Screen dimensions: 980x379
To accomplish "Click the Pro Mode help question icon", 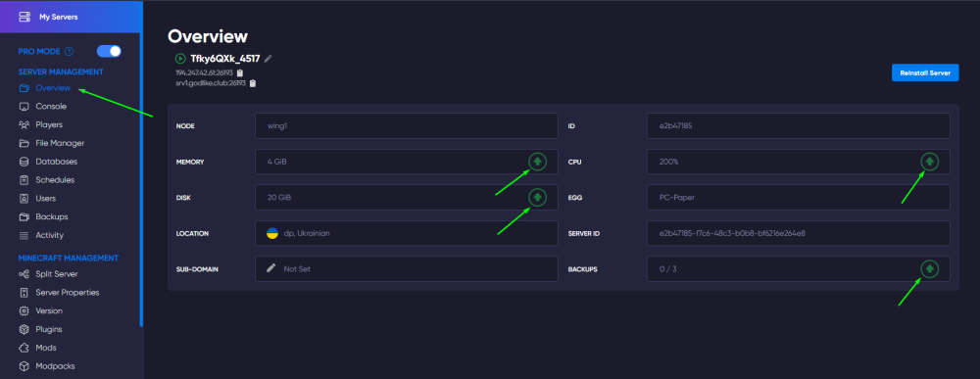I will pyautogui.click(x=70, y=51).
